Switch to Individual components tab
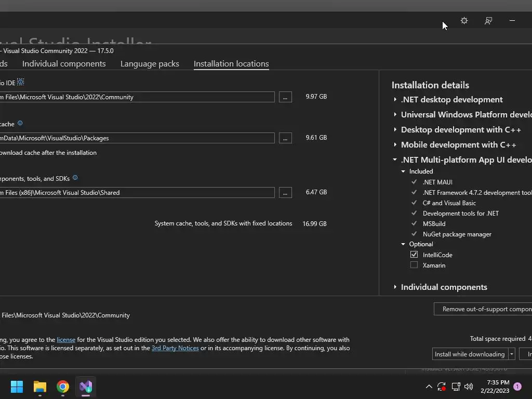 pyautogui.click(x=64, y=64)
